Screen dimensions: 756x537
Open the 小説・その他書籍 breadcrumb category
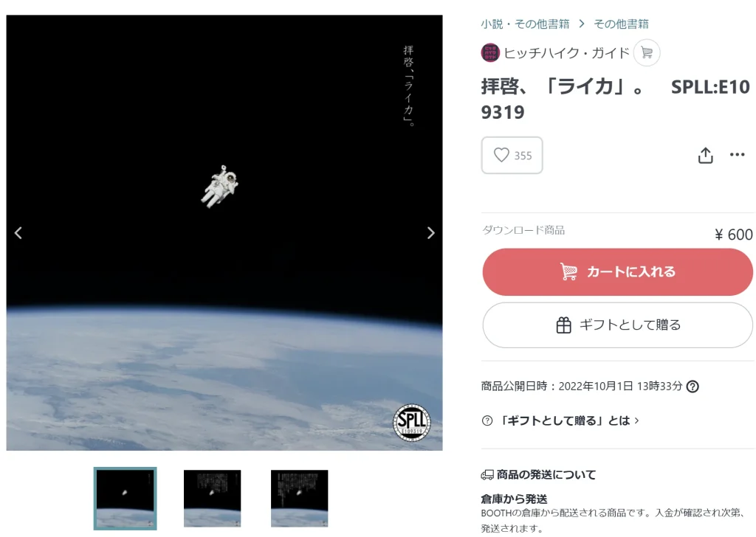(525, 24)
